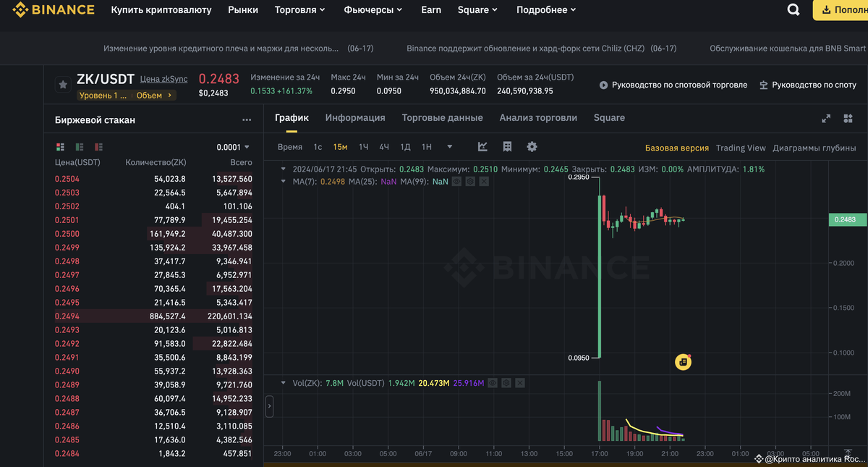The width and height of the screenshot is (868, 467).
Task: Open credit leverage change announcement
Action: point(239,49)
